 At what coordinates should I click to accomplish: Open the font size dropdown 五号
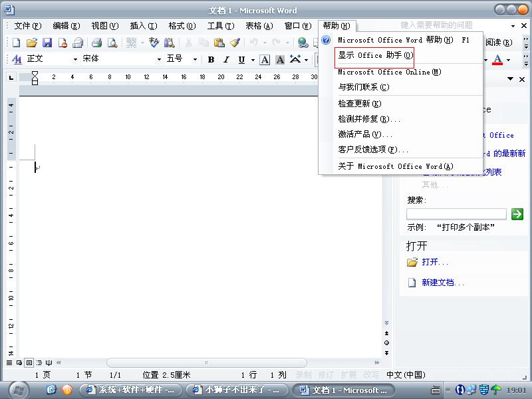195,59
